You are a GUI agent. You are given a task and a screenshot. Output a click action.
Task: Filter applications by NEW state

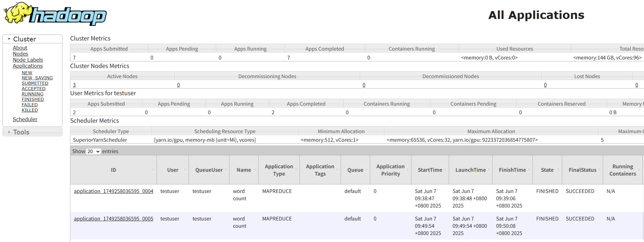pyautogui.click(x=27, y=73)
